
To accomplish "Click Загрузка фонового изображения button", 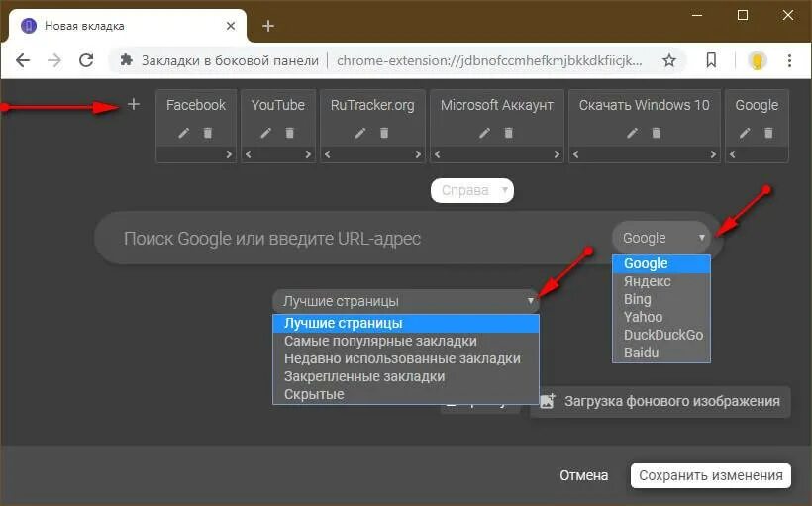I will click(x=660, y=401).
